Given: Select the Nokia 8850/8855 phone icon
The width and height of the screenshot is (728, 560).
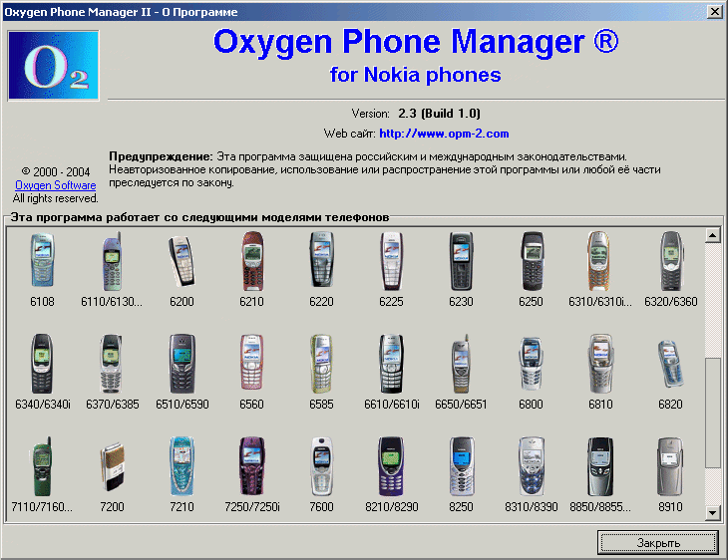Looking at the screenshot, I should coord(600,466).
